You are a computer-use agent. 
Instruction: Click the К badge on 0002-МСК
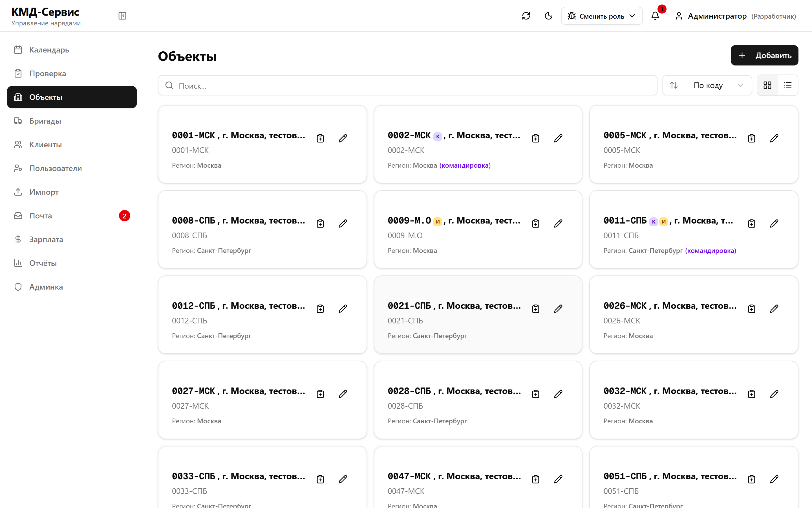click(x=438, y=136)
